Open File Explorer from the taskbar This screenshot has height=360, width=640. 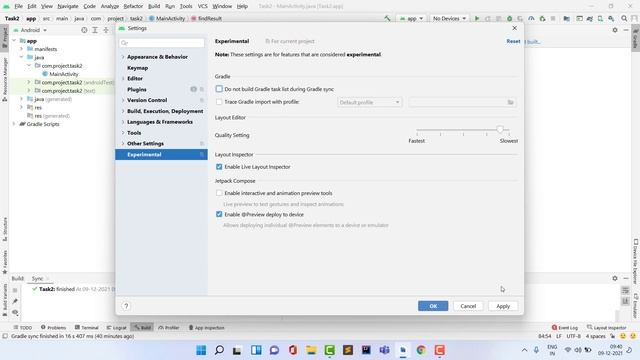(x=311, y=350)
